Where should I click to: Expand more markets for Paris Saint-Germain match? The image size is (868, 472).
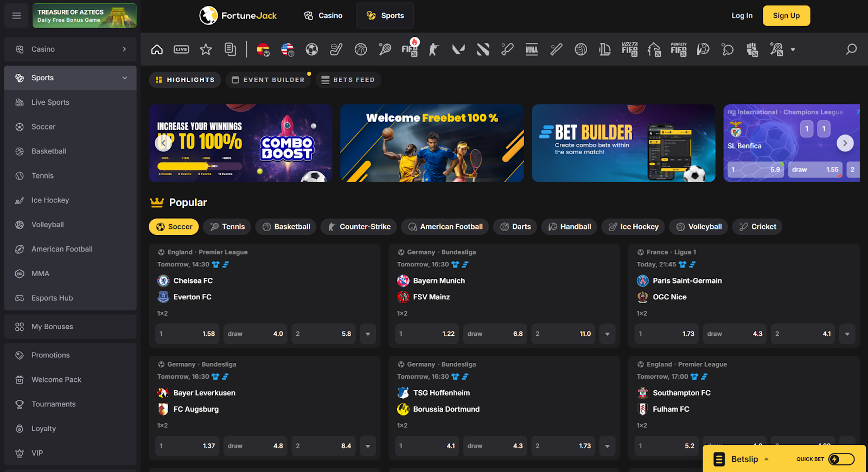[847, 334]
